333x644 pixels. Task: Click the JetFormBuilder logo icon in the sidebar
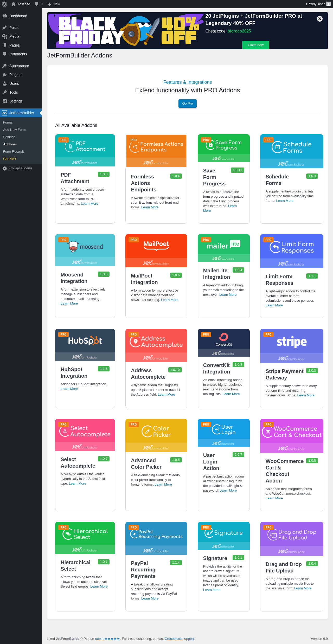tap(5, 113)
